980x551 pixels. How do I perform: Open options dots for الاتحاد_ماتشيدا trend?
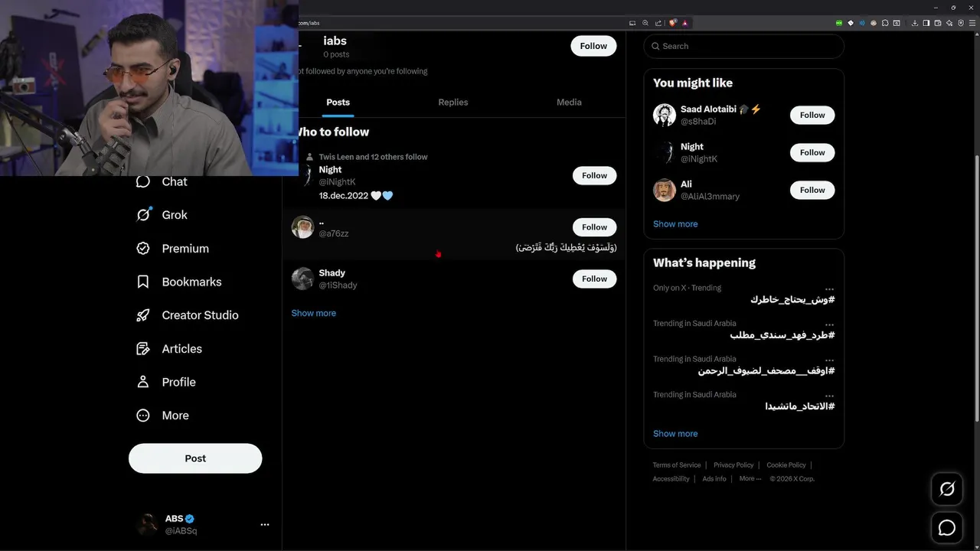(x=829, y=396)
